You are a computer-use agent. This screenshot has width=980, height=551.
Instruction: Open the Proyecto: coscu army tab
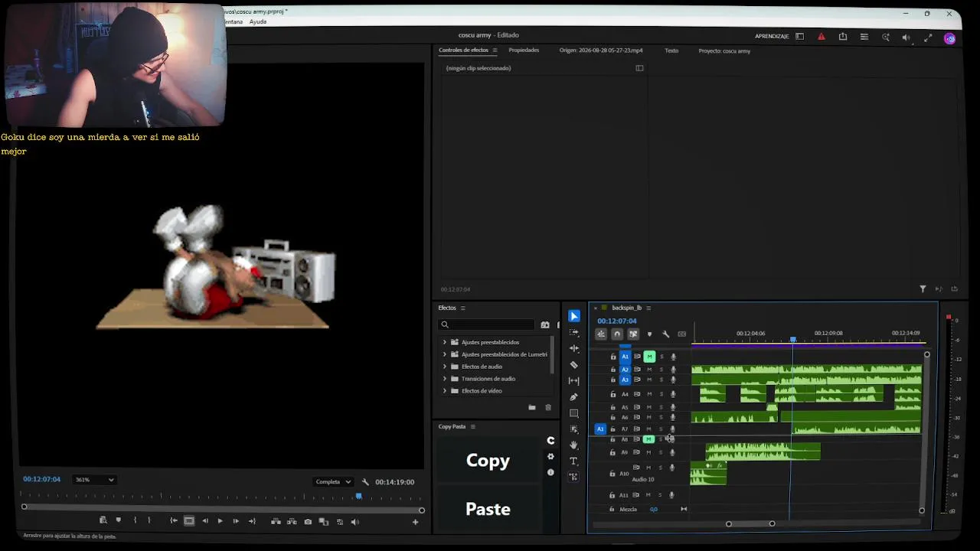tap(724, 51)
